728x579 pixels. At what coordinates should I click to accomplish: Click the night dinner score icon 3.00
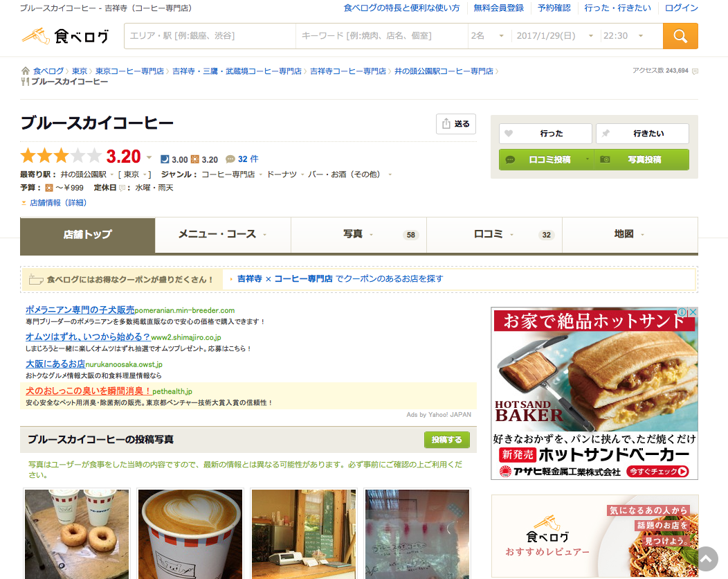[165, 159]
